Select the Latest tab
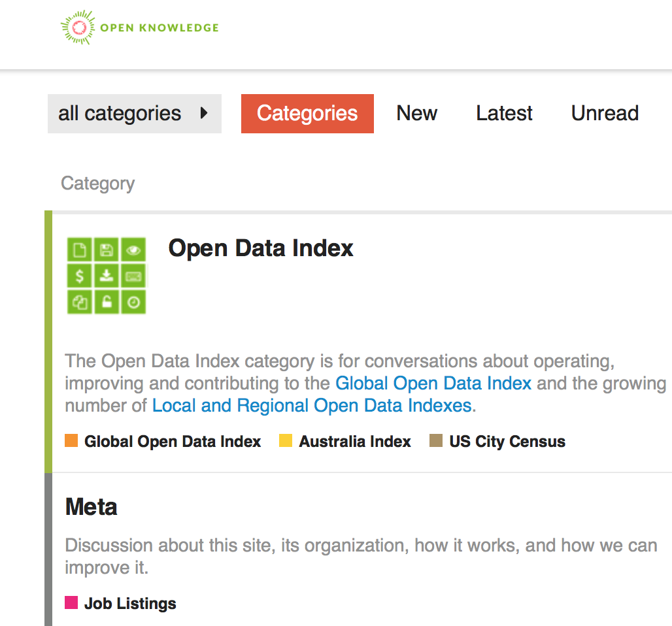 [x=504, y=114]
